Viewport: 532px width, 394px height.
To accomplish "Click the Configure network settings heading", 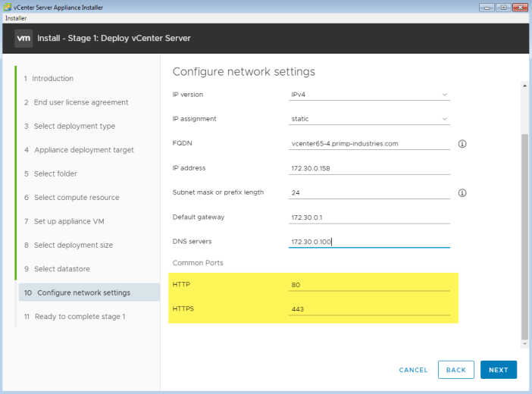I will [243, 72].
